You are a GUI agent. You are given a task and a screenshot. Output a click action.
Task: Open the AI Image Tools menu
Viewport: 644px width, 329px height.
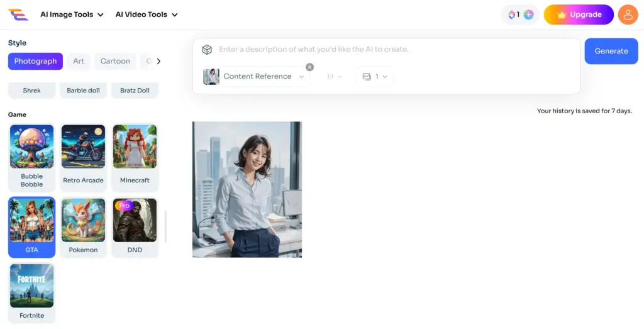[72, 14]
